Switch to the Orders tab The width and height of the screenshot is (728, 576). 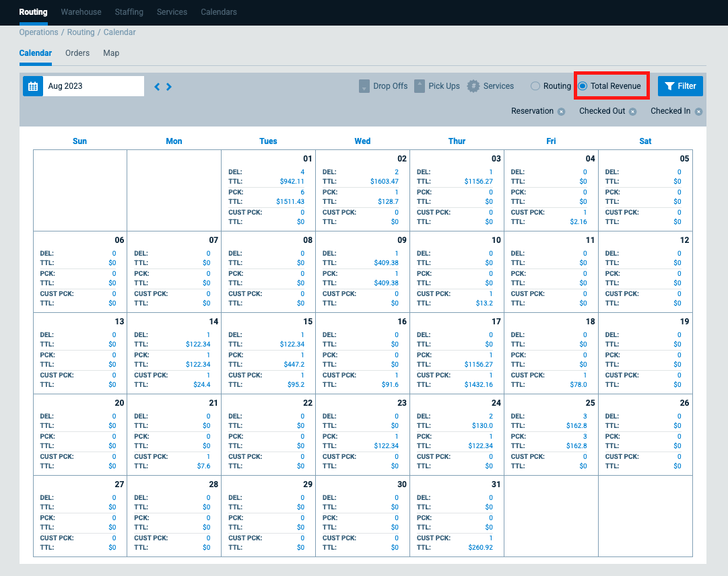coord(77,53)
